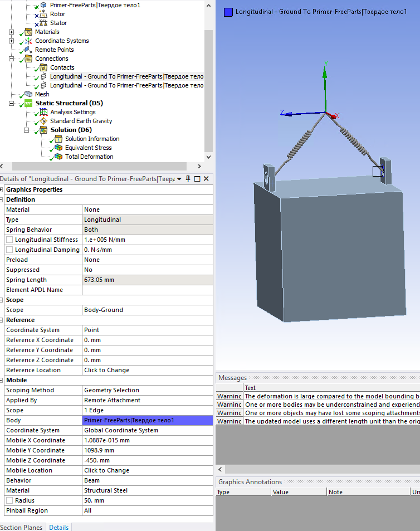Click the Equivalent Stress result icon
This screenshot has height=531, width=420.
point(58,148)
